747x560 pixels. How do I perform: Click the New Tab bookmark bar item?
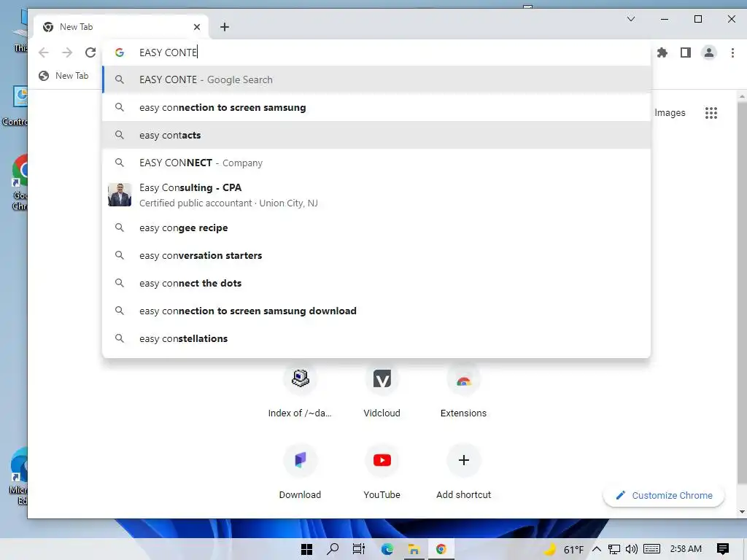tap(64, 76)
